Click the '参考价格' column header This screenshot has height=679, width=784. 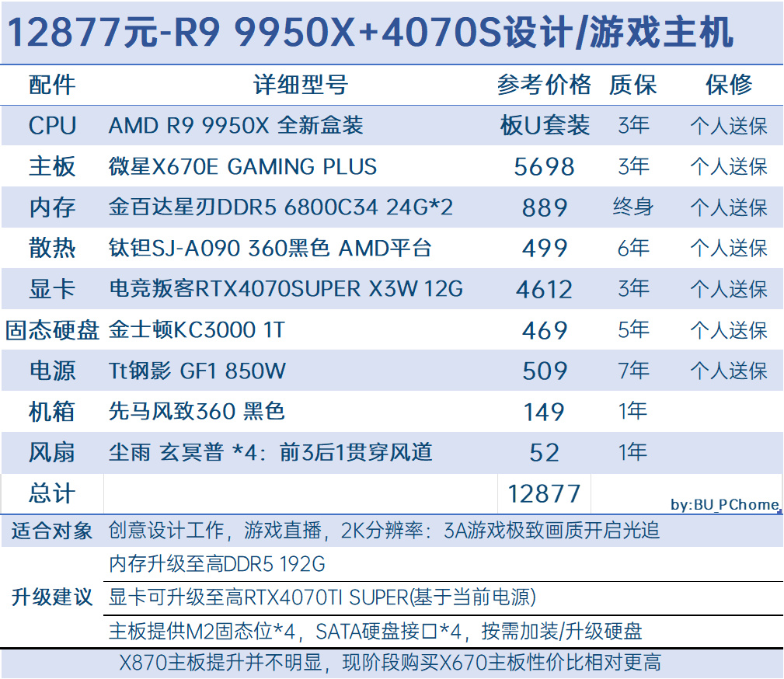pos(544,85)
